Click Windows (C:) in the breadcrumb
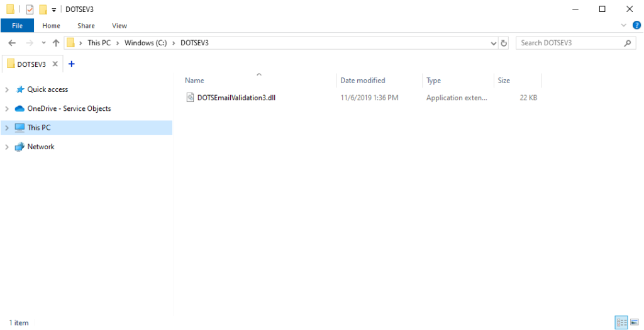Image resolution: width=644 pixels, height=330 pixels. click(x=146, y=43)
